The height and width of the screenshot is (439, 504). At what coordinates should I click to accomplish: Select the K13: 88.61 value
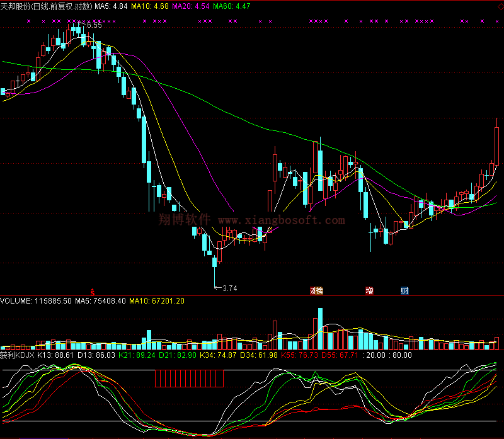(55, 355)
